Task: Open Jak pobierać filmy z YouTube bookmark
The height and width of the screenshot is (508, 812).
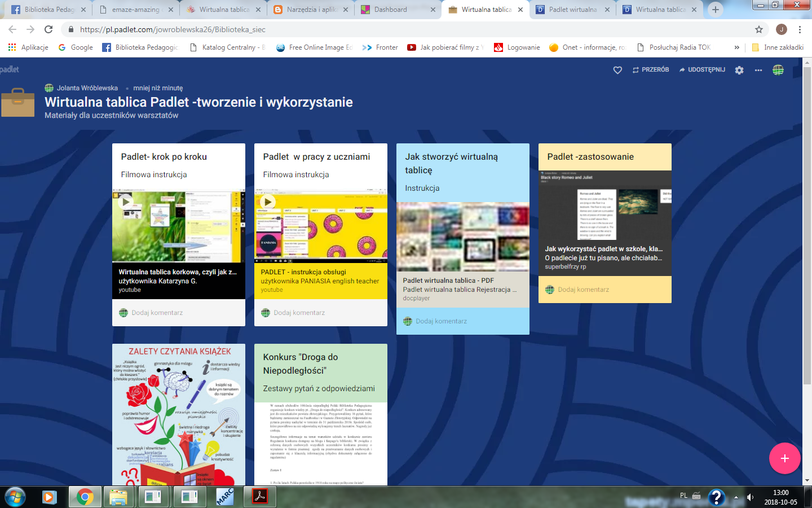Action: pos(446,47)
